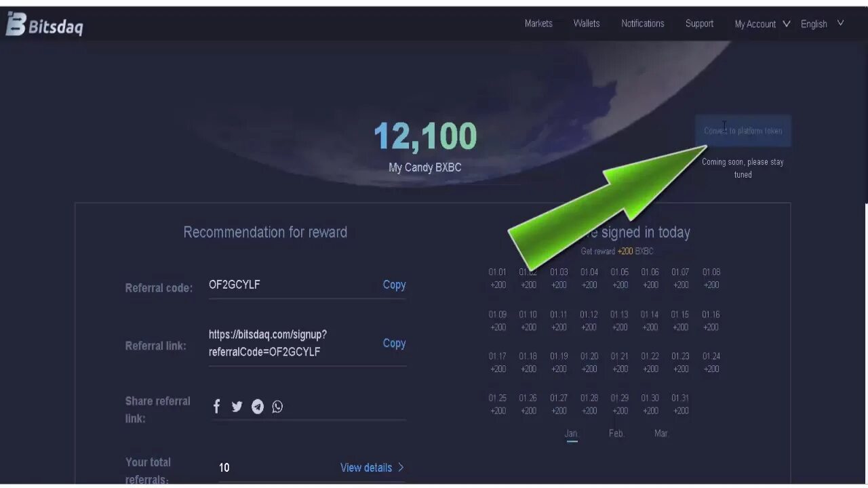Open the Wallets page
Screen dimensions: 868x488
pyautogui.click(x=587, y=24)
